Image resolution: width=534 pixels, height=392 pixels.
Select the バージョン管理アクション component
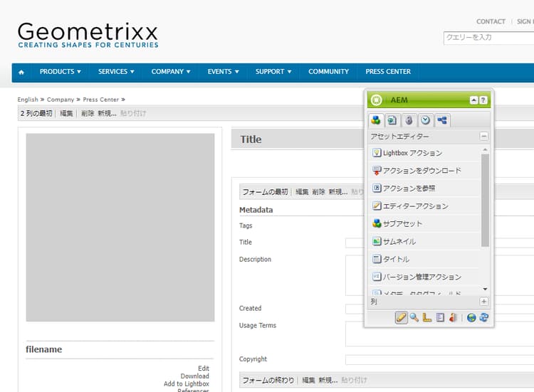coord(424,277)
